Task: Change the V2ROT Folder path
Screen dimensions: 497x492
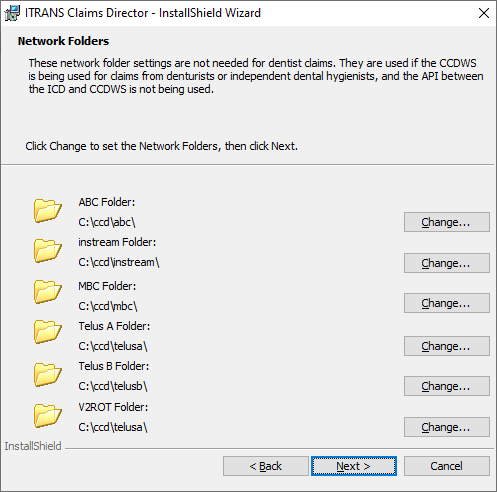Action: click(x=447, y=427)
